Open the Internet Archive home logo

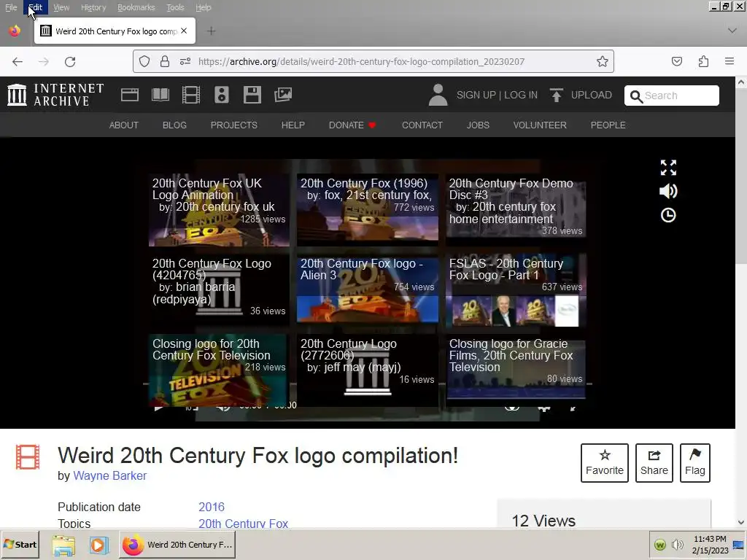click(x=55, y=94)
